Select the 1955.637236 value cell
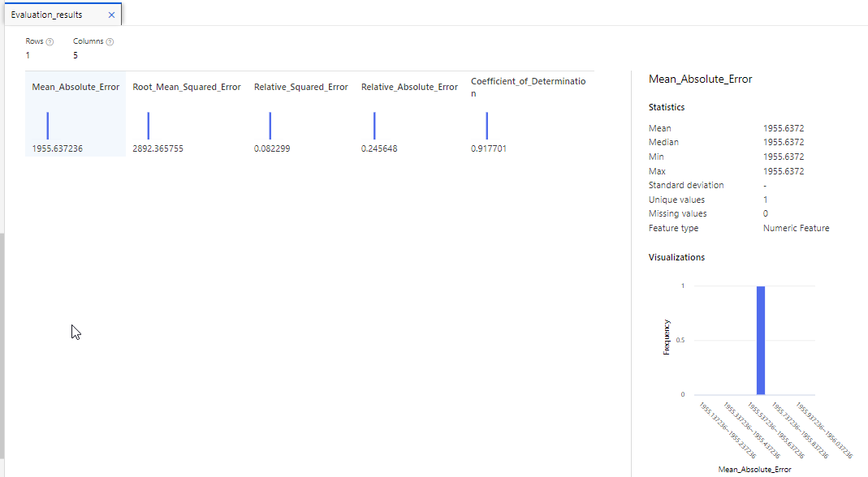Screen dimensions: 868x477 pos(58,149)
